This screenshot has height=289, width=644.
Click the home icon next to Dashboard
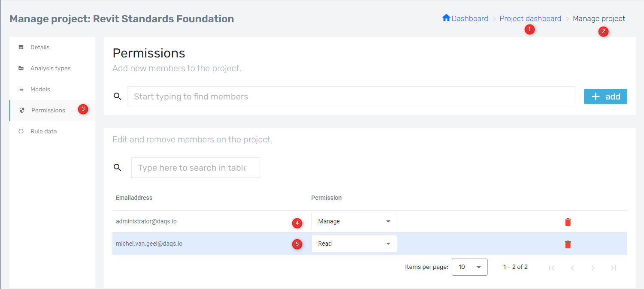[447, 18]
